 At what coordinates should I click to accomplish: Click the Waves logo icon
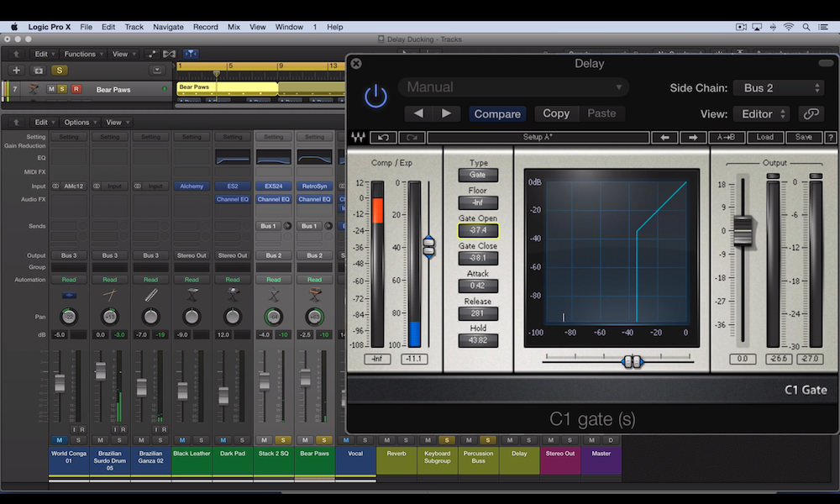358,137
